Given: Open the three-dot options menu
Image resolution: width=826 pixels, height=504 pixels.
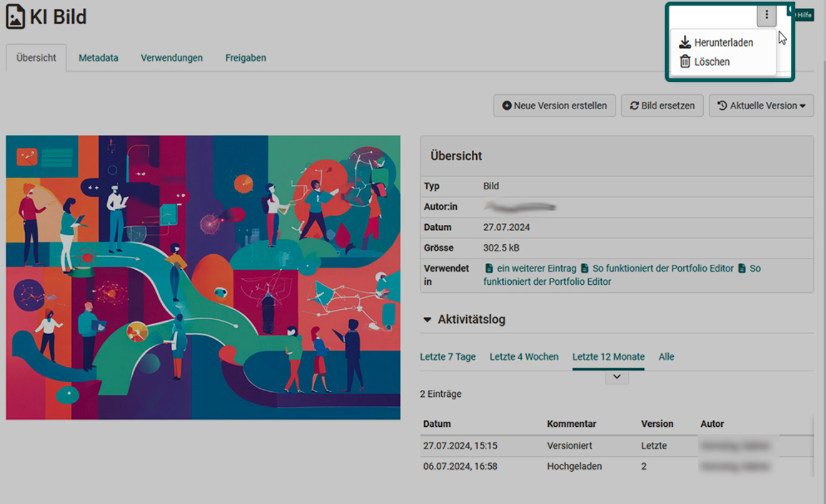Looking at the screenshot, I should click(766, 15).
